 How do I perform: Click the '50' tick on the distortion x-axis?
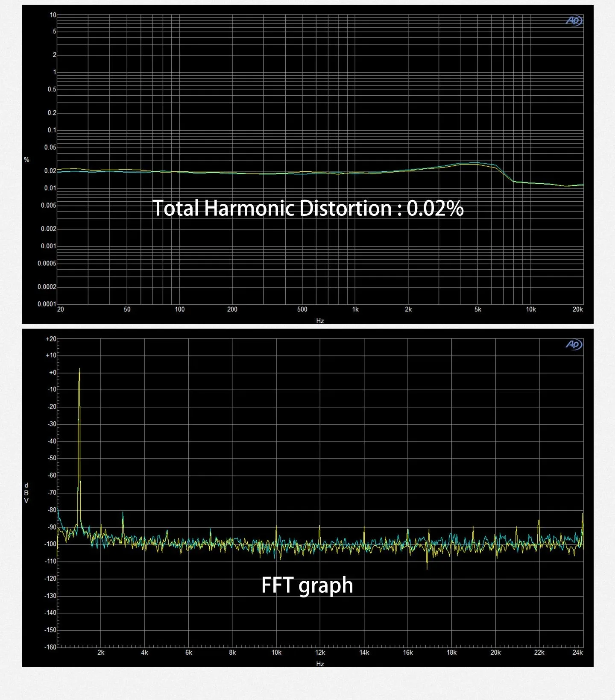point(127,309)
